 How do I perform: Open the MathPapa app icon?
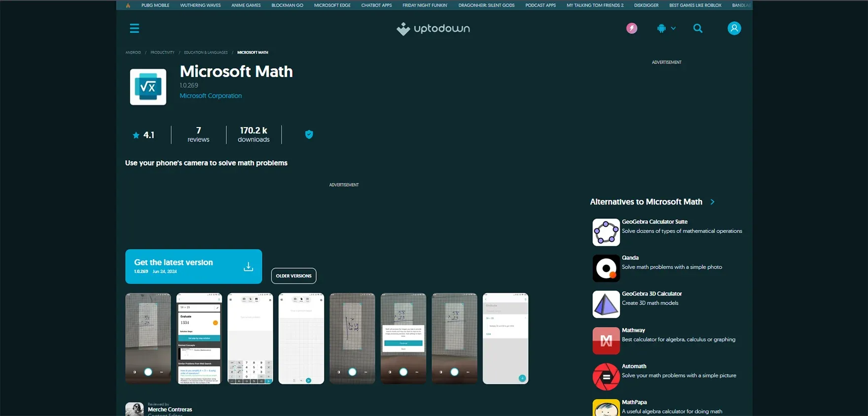tap(606, 408)
